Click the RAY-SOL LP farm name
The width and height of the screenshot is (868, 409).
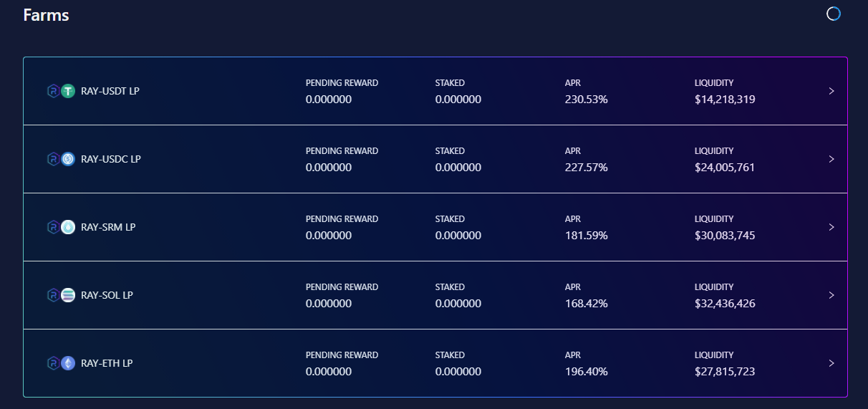click(107, 295)
